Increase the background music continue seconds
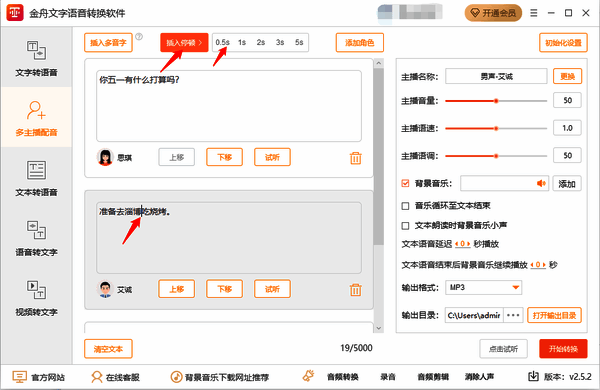This screenshot has width=600, height=390. pyautogui.click(x=544, y=264)
